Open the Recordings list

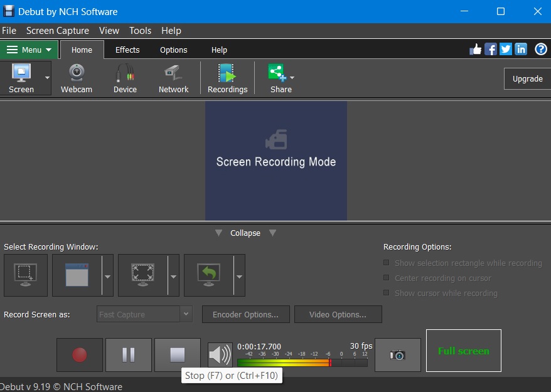pyautogui.click(x=227, y=77)
